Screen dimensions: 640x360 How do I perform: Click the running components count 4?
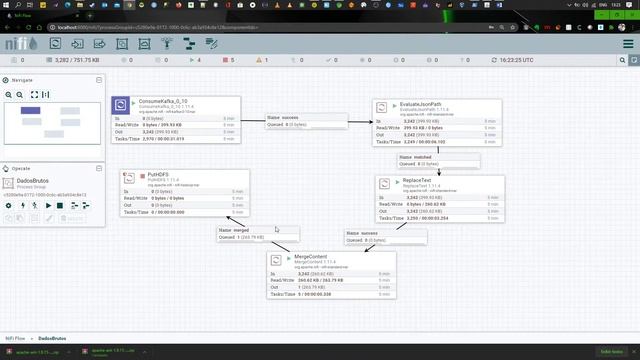[195, 60]
